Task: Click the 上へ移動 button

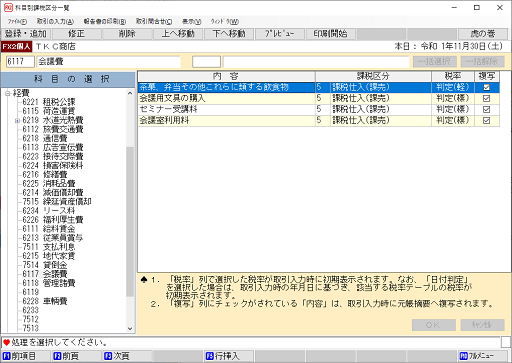Action: click(178, 34)
